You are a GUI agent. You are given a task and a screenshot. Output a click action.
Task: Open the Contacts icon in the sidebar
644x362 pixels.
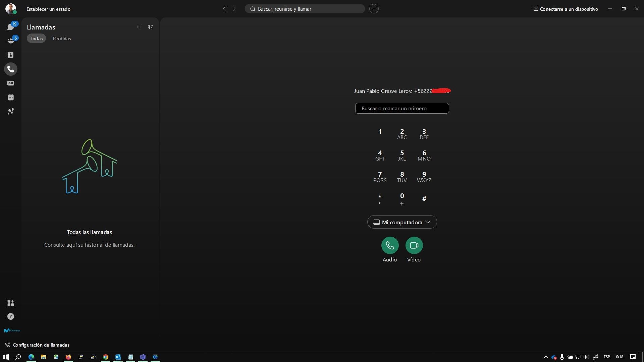coord(10,55)
